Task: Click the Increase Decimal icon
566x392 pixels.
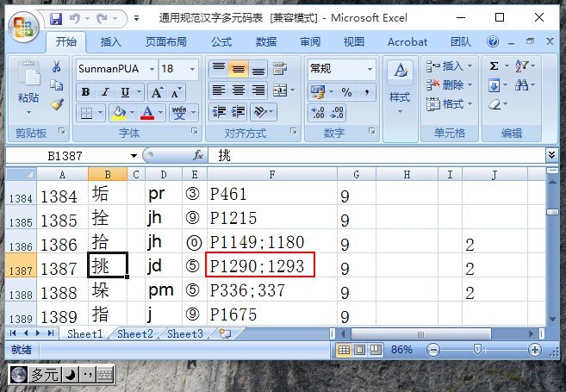Action: click(x=317, y=112)
